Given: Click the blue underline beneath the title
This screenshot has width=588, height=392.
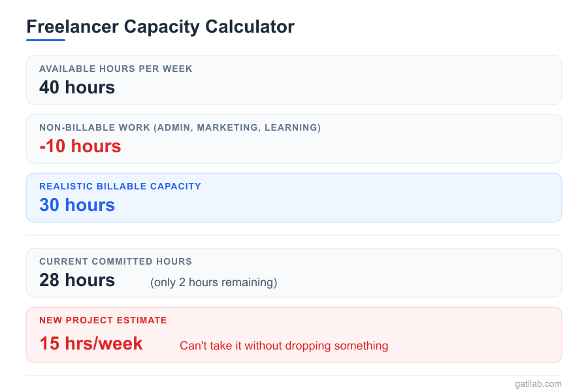Looking at the screenshot, I should point(46,40).
